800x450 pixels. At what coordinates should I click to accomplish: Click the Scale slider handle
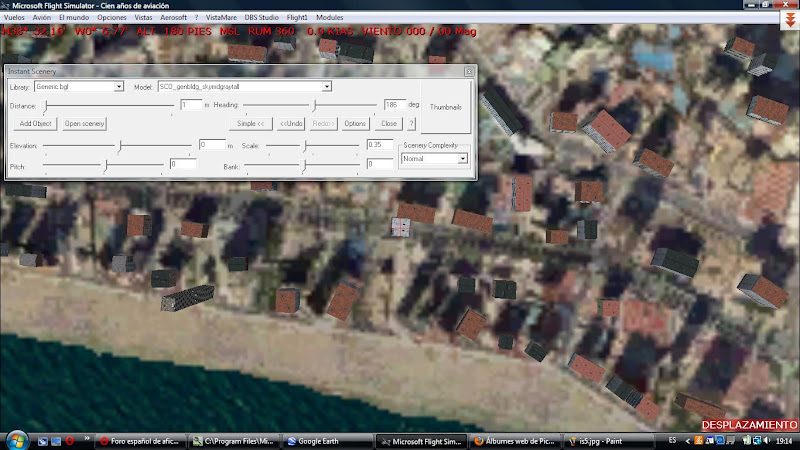click(x=305, y=146)
